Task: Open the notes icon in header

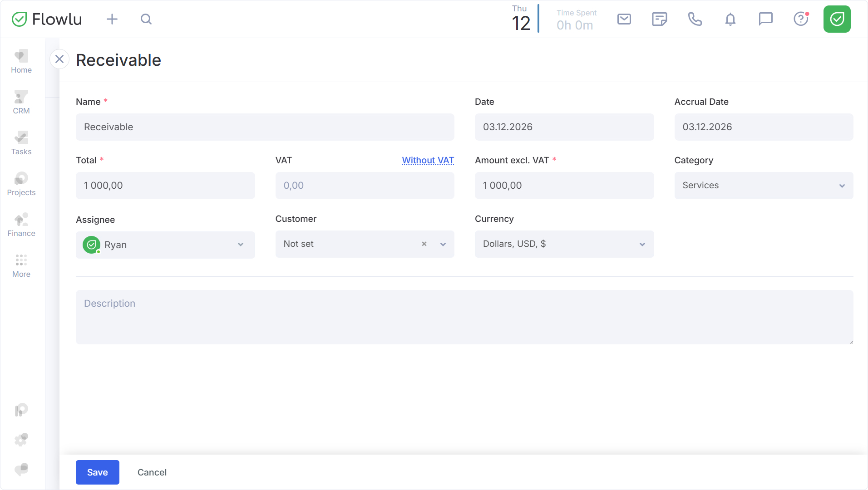Action: click(659, 19)
